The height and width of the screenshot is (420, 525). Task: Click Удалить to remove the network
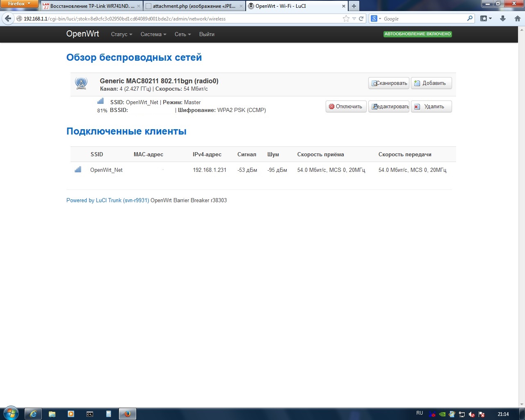431,107
